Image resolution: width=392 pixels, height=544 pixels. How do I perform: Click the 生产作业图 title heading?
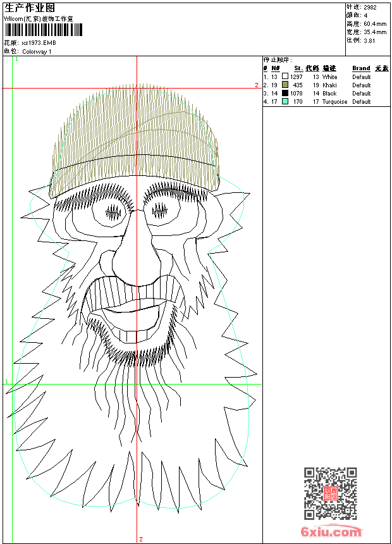pyautogui.click(x=30, y=8)
